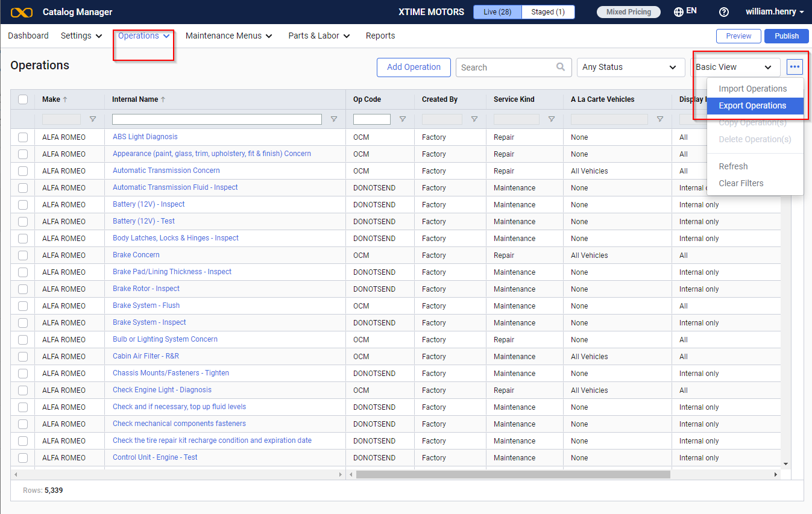Check the ABS Light Diagnosis row checkbox
Image resolution: width=812 pixels, height=514 pixels.
(x=23, y=137)
